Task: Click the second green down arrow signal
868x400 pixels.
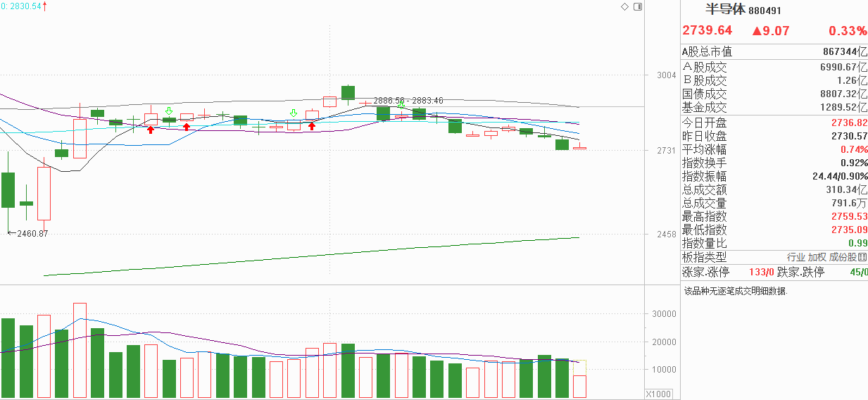Action: [x=294, y=113]
